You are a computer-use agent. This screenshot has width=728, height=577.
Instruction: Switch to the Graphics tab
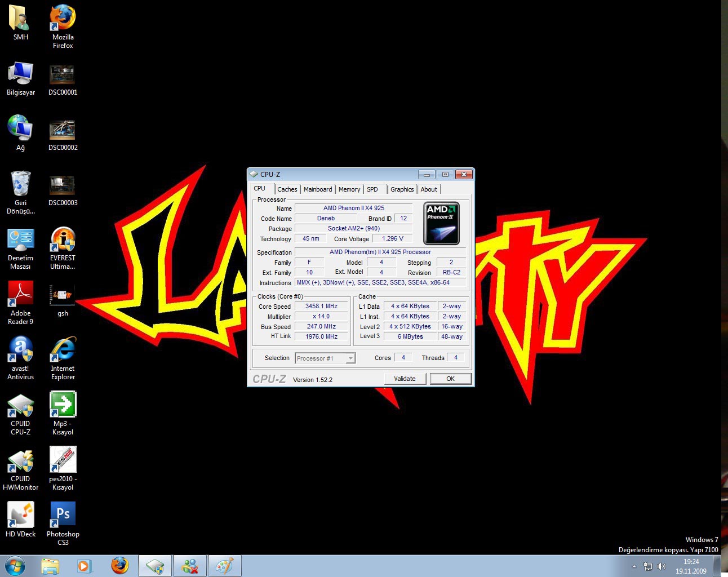click(x=402, y=189)
